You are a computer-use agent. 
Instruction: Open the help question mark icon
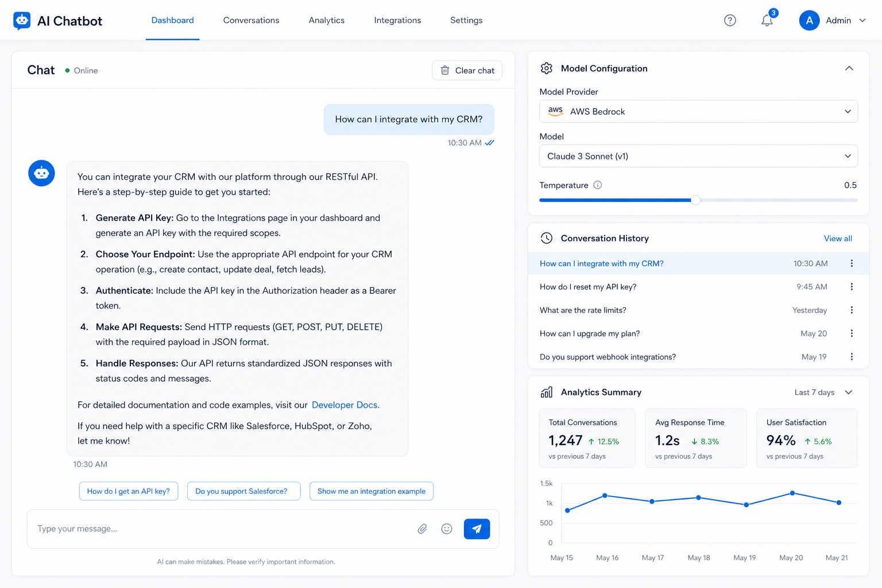pyautogui.click(x=730, y=21)
